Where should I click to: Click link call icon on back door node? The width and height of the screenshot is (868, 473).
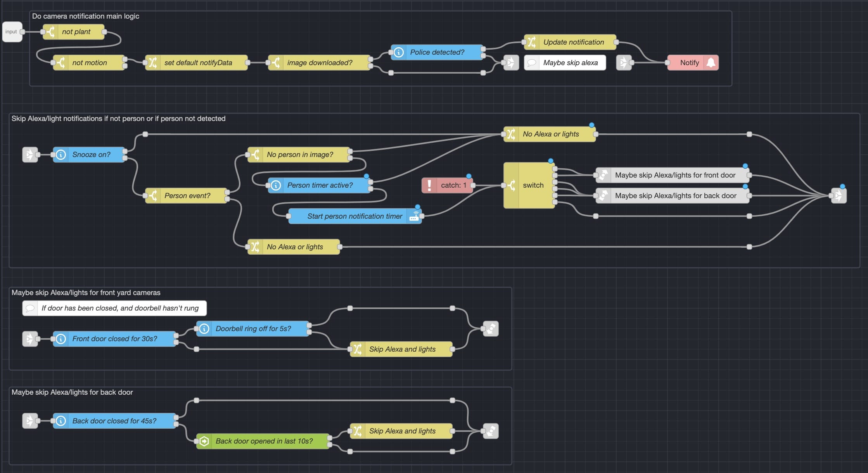(x=603, y=195)
